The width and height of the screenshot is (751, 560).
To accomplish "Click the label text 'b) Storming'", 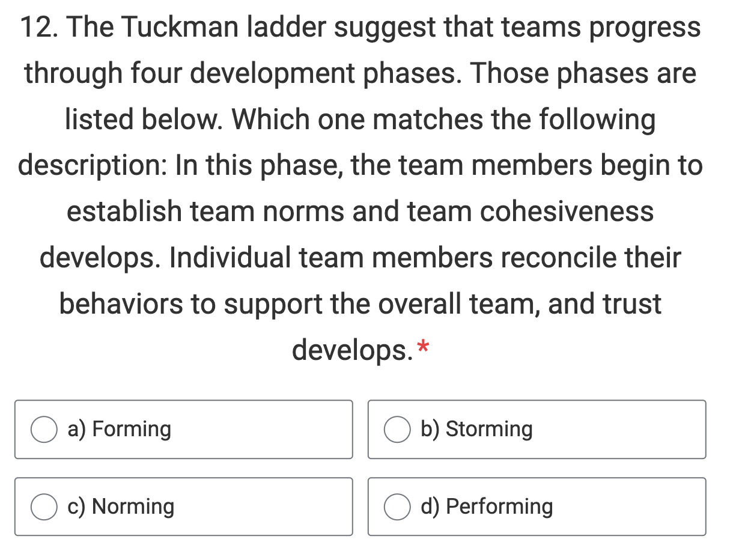I will [476, 429].
